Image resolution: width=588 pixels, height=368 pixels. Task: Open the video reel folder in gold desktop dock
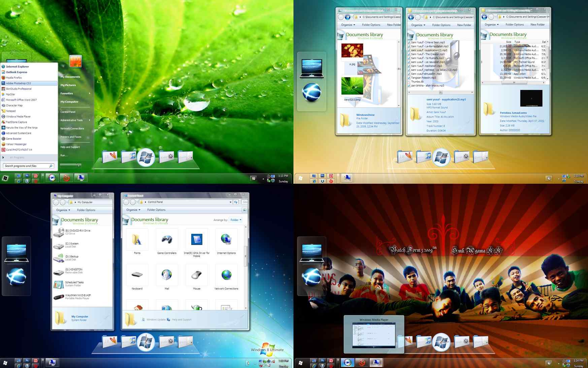(461, 156)
